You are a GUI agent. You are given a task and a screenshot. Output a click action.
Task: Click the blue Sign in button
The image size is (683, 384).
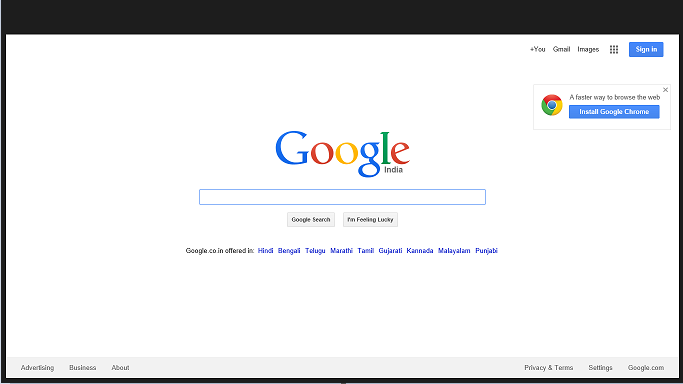646,49
